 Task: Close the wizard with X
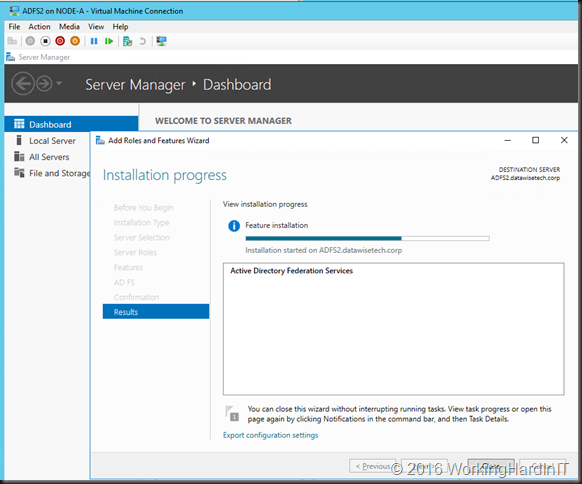(x=564, y=140)
